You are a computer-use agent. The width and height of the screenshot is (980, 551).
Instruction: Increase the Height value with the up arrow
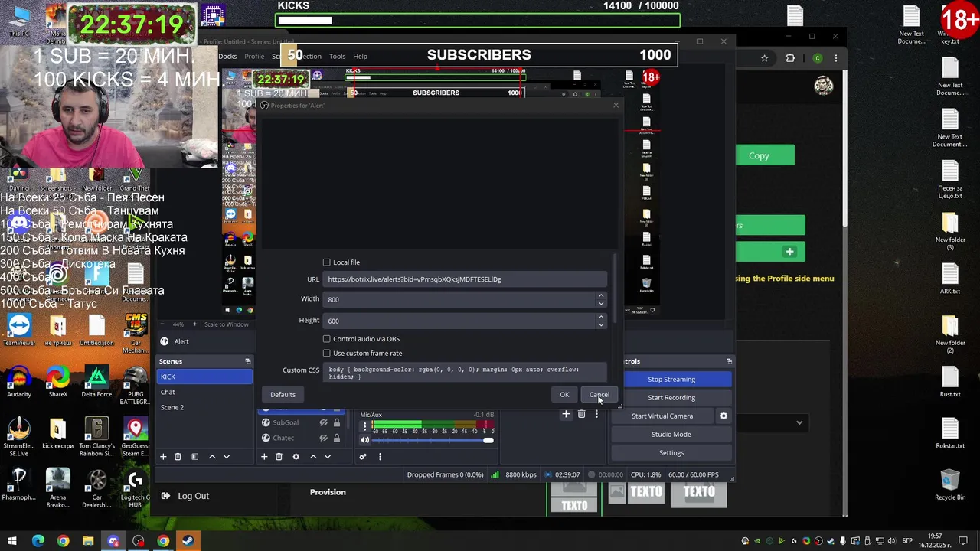(601, 317)
